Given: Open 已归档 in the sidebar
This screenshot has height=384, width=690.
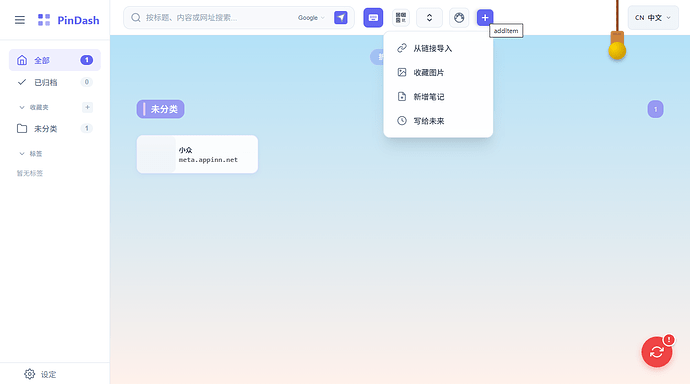Looking at the screenshot, I should pos(55,82).
